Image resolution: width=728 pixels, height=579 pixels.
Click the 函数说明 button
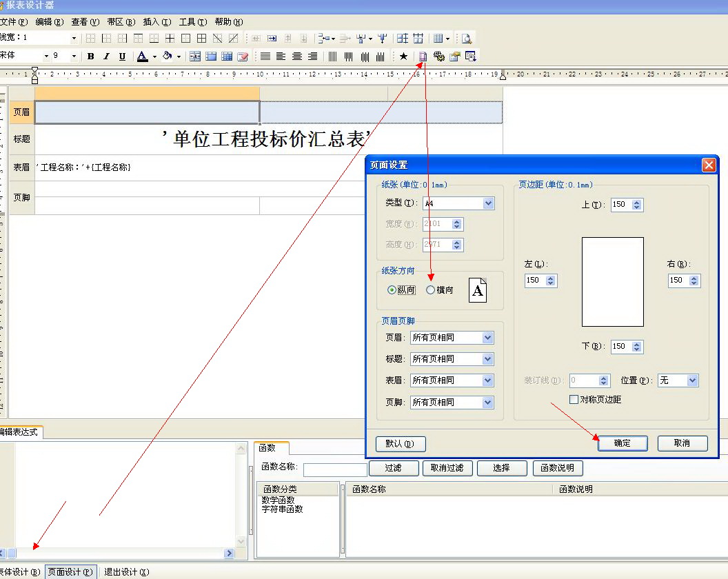[x=558, y=468]
